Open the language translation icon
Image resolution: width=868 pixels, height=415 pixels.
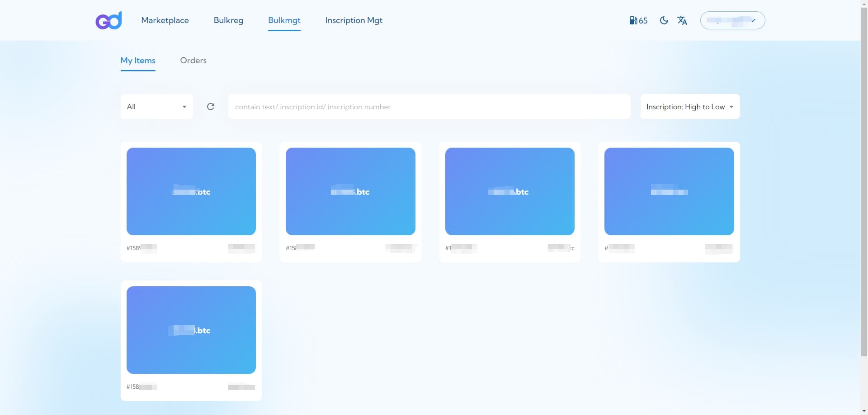point(682,20)
